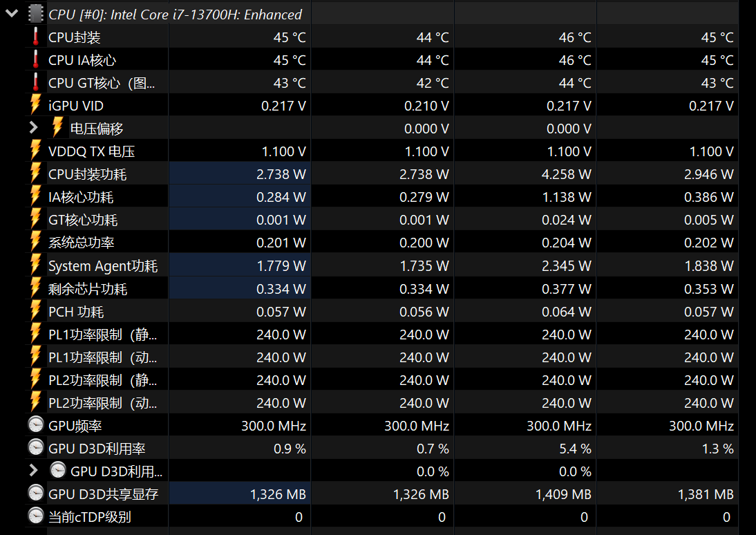Click the gauge icon for GPU D3D共享显存
This screenshot has width=756, height=535.
(x=36, y=494)
